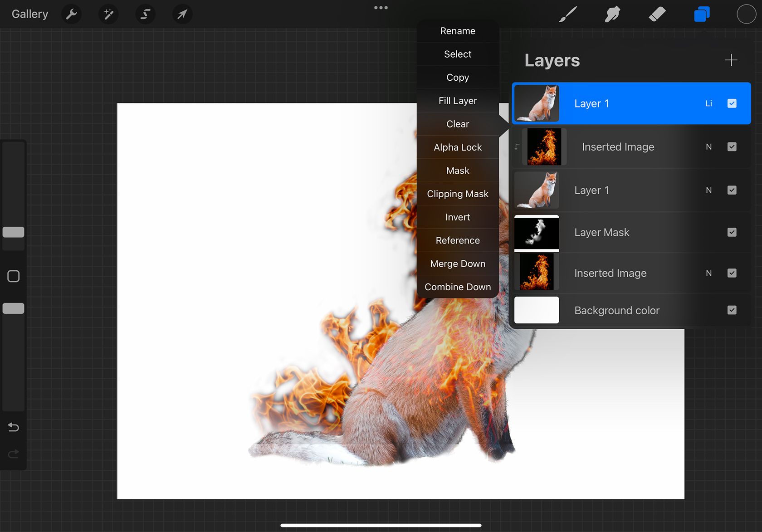Tap the black-and-white Layer Mask thumbnail
762x532 pixels.
[x=537, y=233]
